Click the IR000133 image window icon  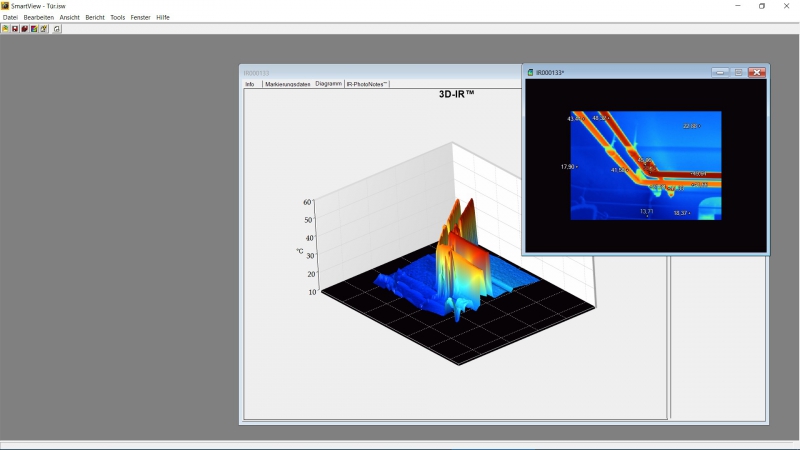[x=530, y=72]
